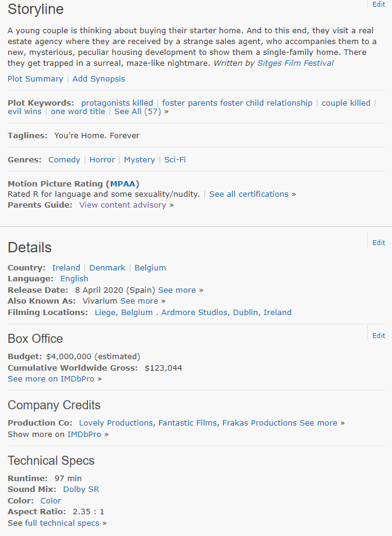Viewport: 392px width, 536px height.
Task: Open Fantastic Films production company
Action: 188,423
